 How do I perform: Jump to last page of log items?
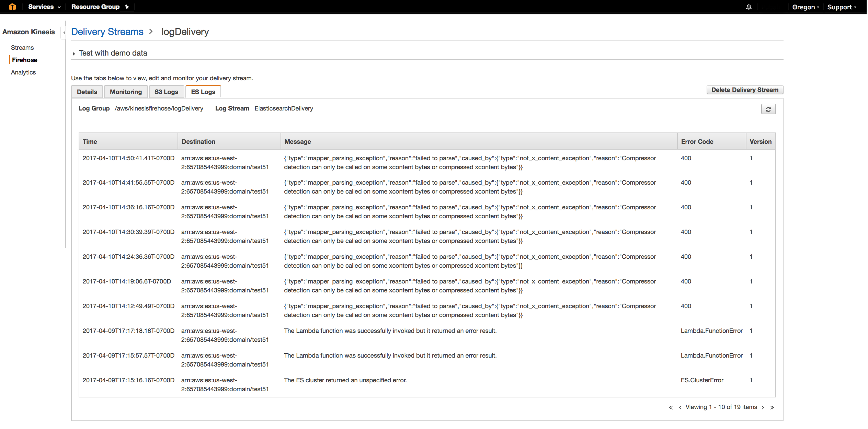(772, 407)
